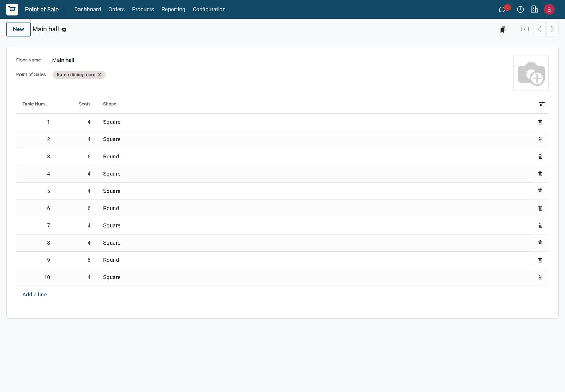Click the New button
565x392 pixels.
click(x=18, y=29)
